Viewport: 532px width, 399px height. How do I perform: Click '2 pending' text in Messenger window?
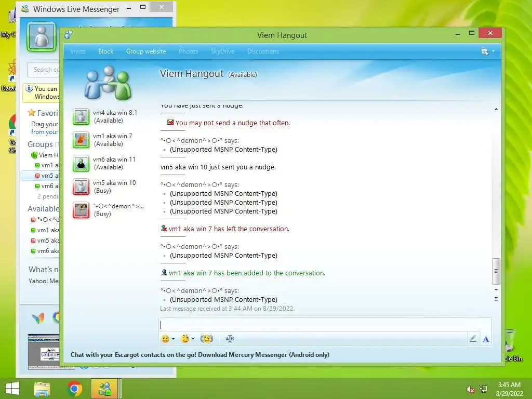tap(48, 196)
